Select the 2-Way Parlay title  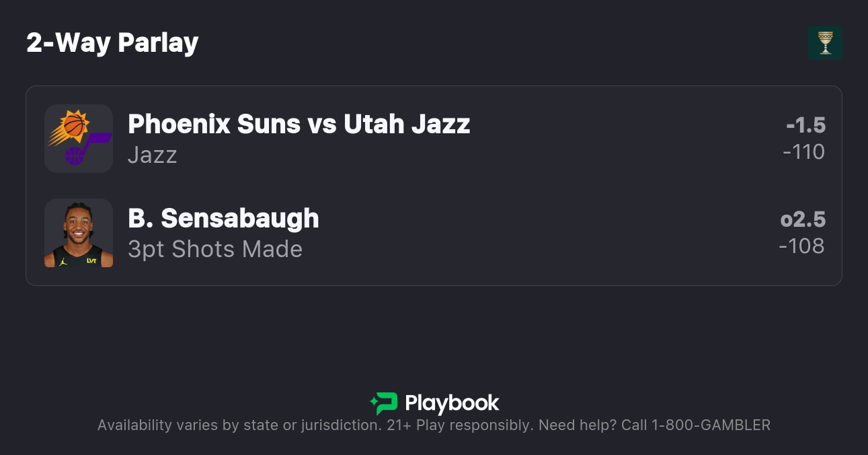pyautogui.click(x=112, y=43)
